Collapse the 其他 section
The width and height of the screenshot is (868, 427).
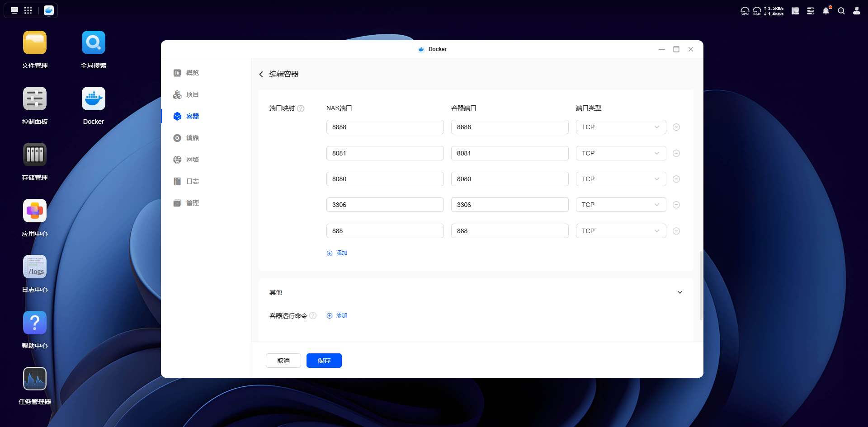pos(679,292)
